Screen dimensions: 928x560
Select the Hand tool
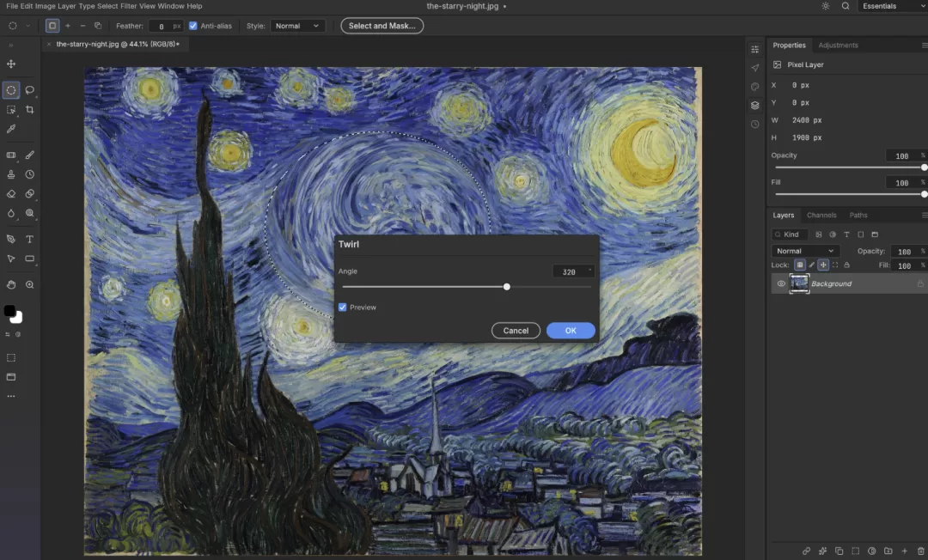pyautogui.click(x=10, y=284)
